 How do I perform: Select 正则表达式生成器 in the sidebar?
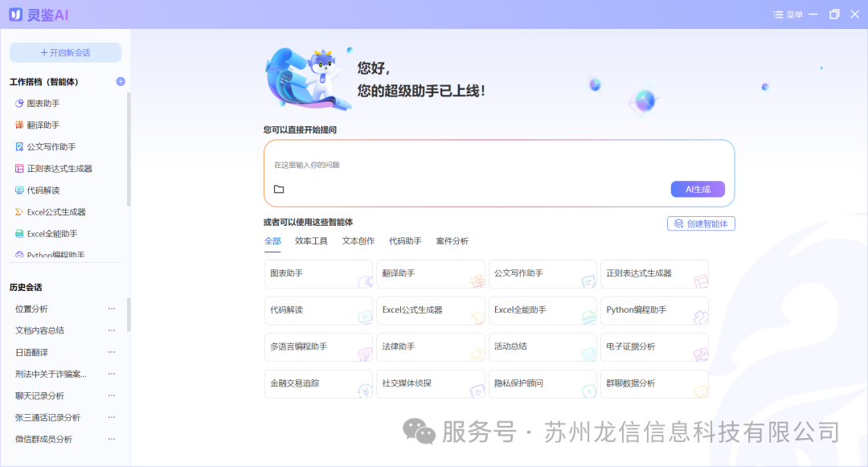[x=59, y=169]
